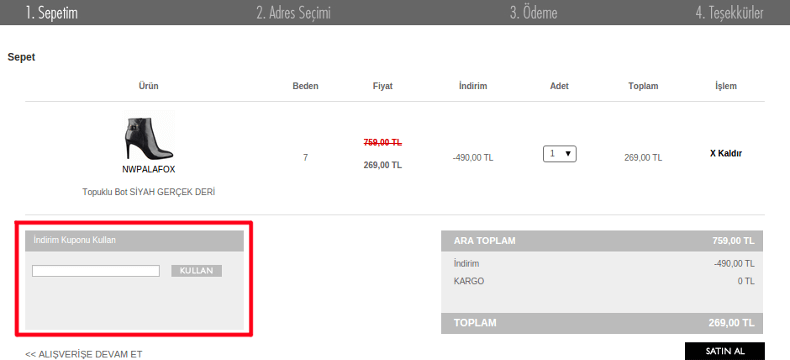Click the discounted price 269,00 TL under Fiyat
This screenshot has width=790, height=360.
tap(382, 165)
